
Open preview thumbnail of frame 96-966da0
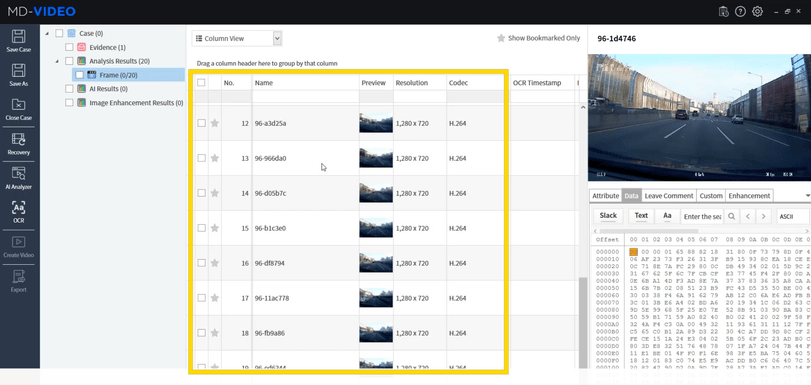pos(376,158)
